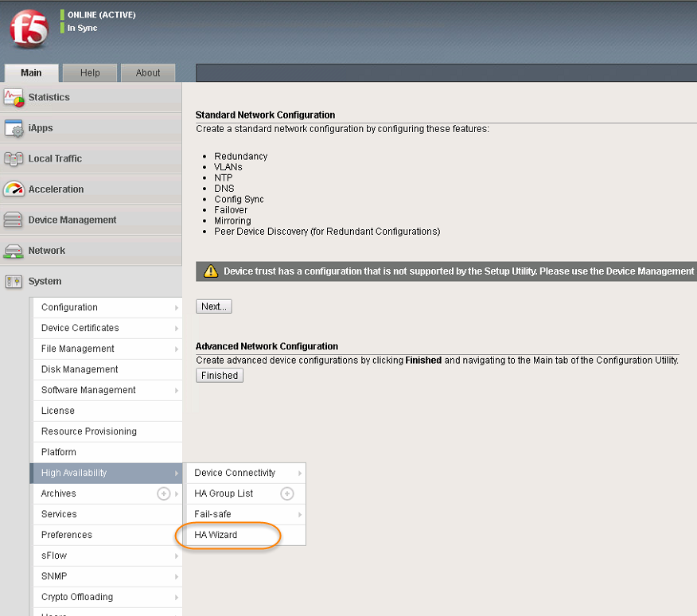Open Resource Provisioning menu item
697x616 pixels.
pyautogui.click(x=107, y=431)
